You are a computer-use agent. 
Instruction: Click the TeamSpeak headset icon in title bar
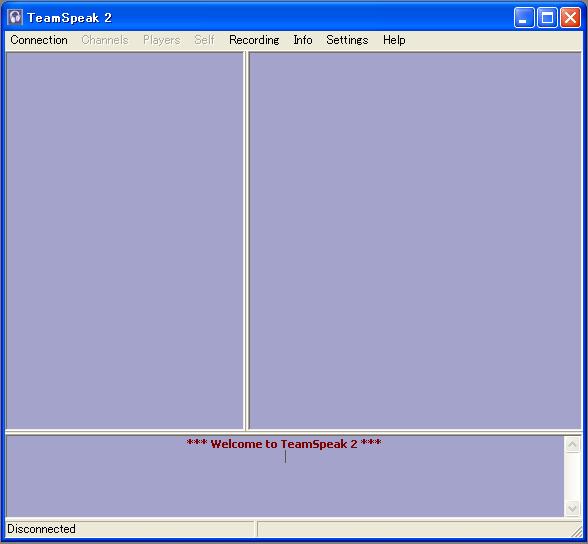coord(15,18)
